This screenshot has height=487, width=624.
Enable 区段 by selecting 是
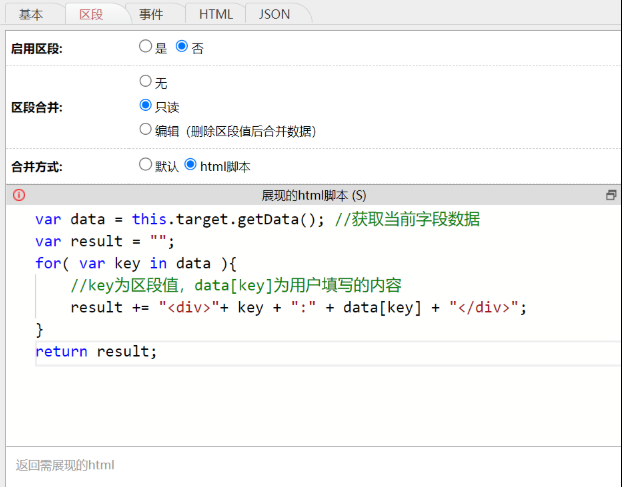(146, 47)
